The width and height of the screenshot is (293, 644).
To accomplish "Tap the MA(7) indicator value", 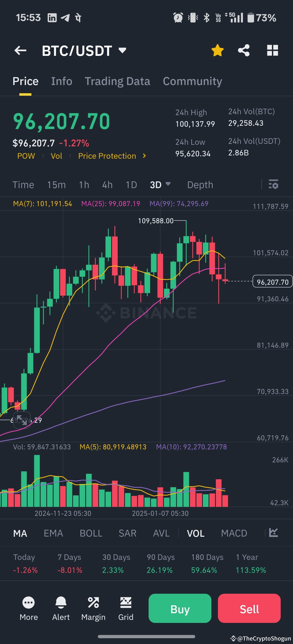I will pos(43,203).
